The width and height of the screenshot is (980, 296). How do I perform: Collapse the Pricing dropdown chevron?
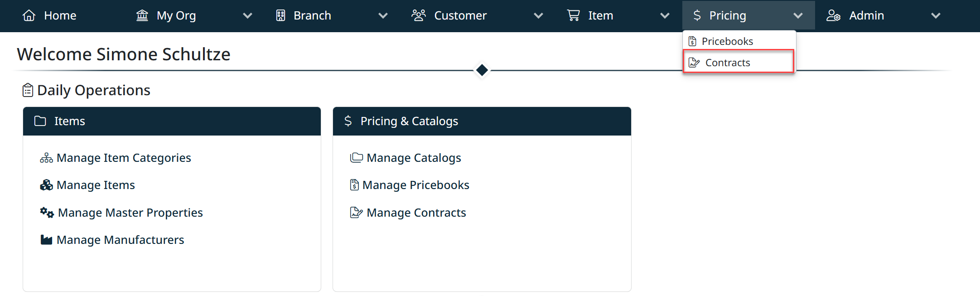pyautogui.click(x=798, y=16)
